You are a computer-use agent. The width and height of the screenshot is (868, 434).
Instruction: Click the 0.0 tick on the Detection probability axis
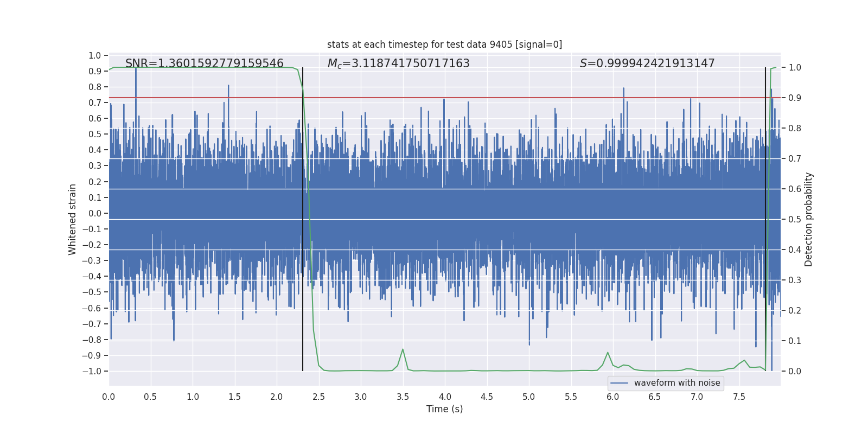click(x=795, y=371)
